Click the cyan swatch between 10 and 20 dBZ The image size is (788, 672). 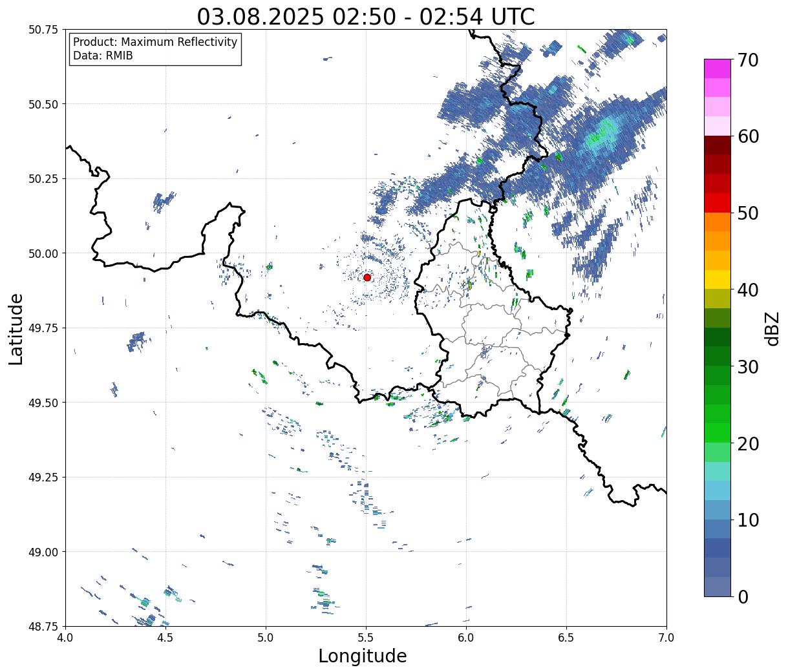pos(718,490)
